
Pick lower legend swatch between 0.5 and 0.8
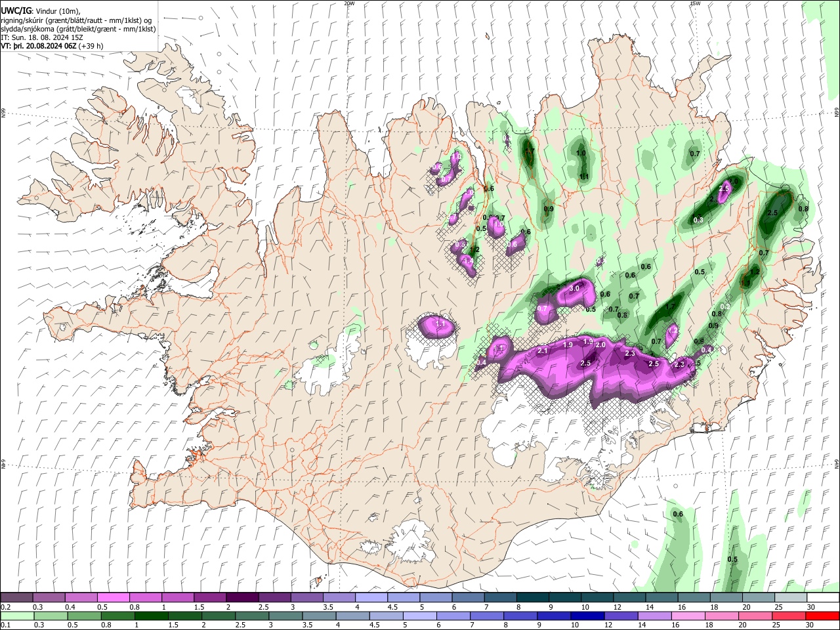[x=84, y=615]
